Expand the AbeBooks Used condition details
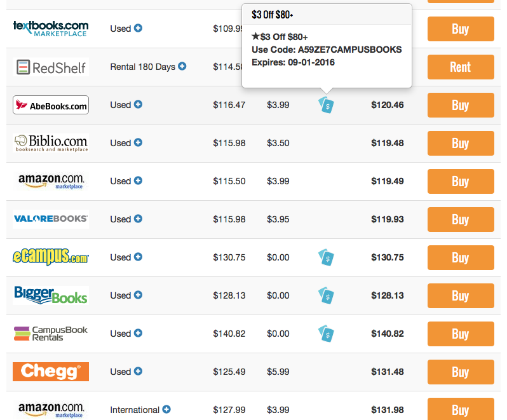Viewport: 507px width, 420px height. [138, 105]
